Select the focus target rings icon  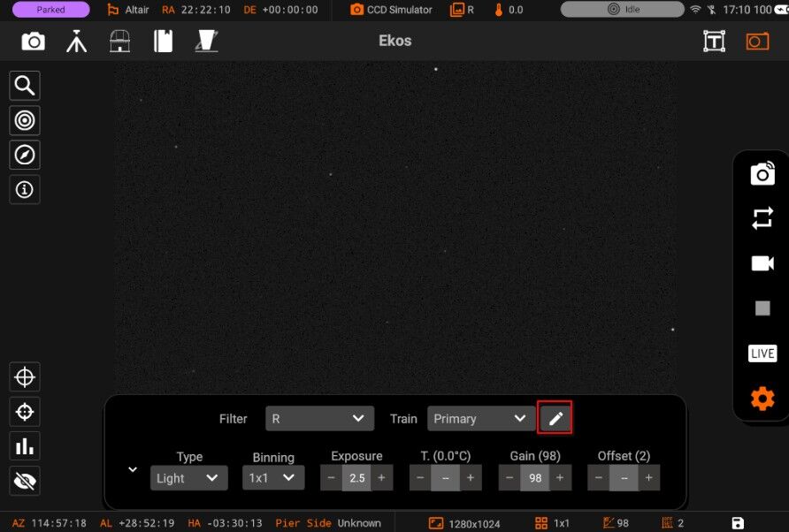pos(25,120)
